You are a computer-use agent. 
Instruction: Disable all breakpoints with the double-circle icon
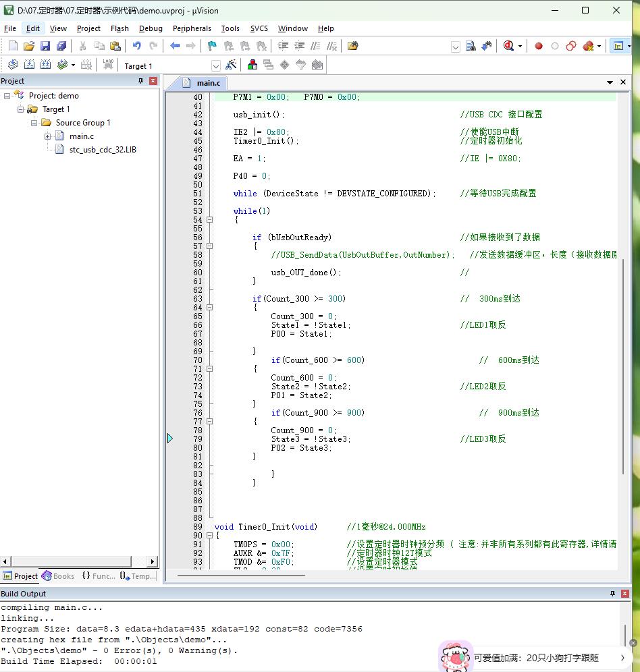571,46
